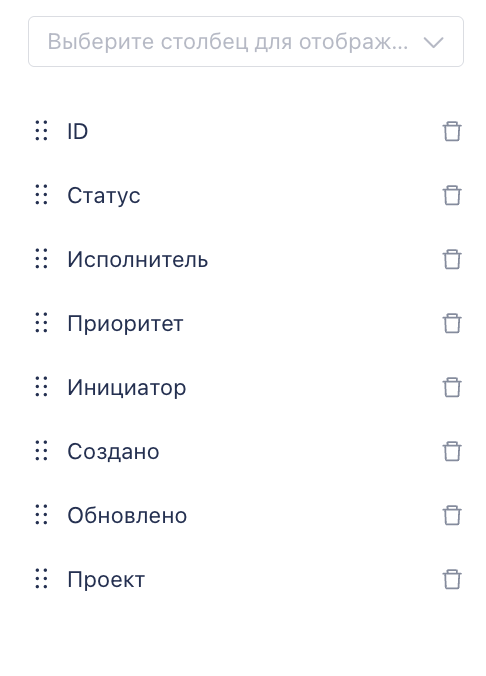Screen dimensions: 486x676
Task: Click drag handle dots beside Приоритет
Action: click(x=41, y=322)
